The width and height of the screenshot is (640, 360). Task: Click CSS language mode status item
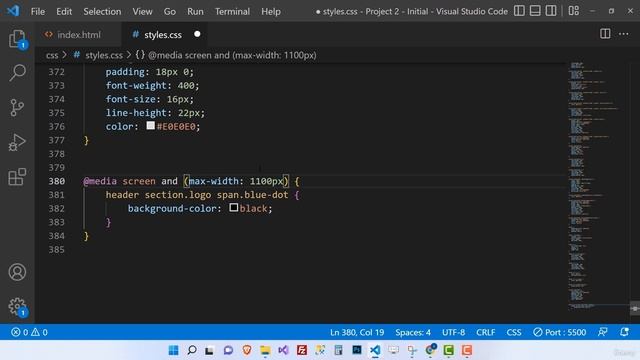514,332
